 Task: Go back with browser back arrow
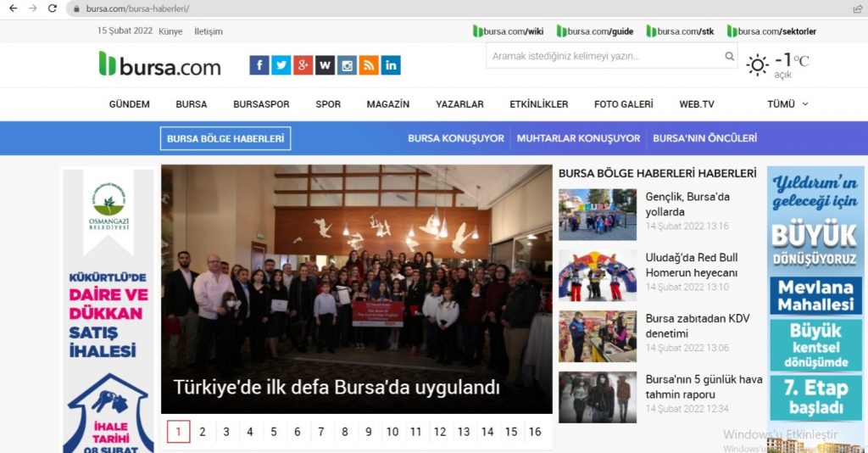click(14, 8)
